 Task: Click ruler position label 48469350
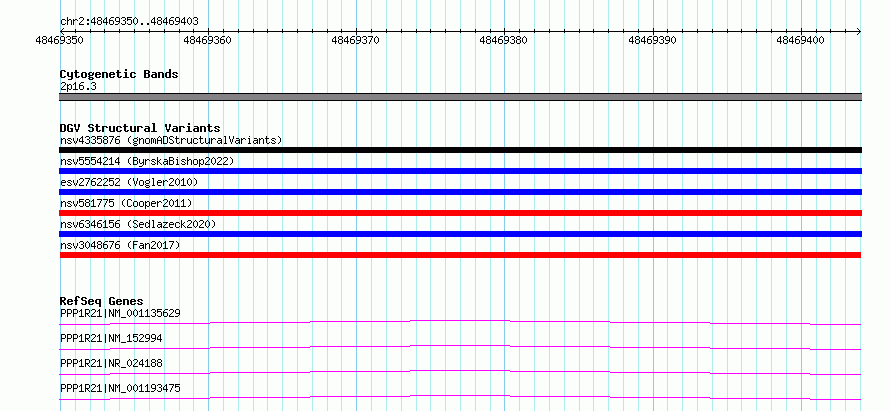tap(60, 40)
